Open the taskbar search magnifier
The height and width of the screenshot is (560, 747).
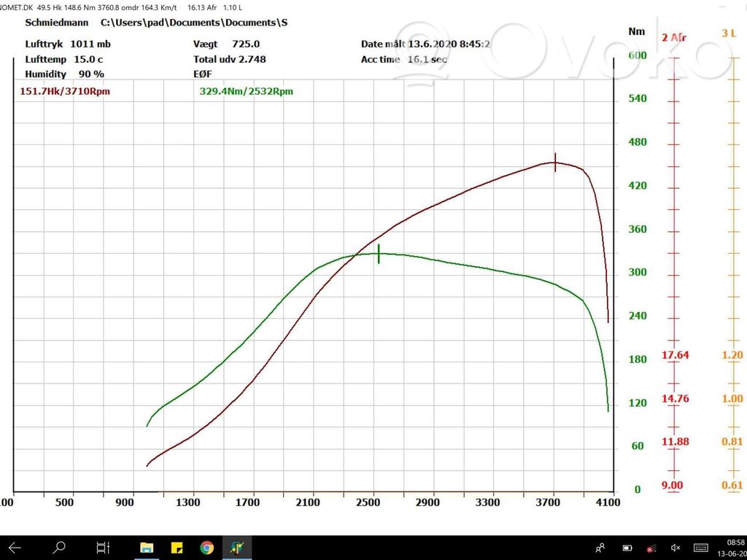pyautogui.click(x=58, y=548)
